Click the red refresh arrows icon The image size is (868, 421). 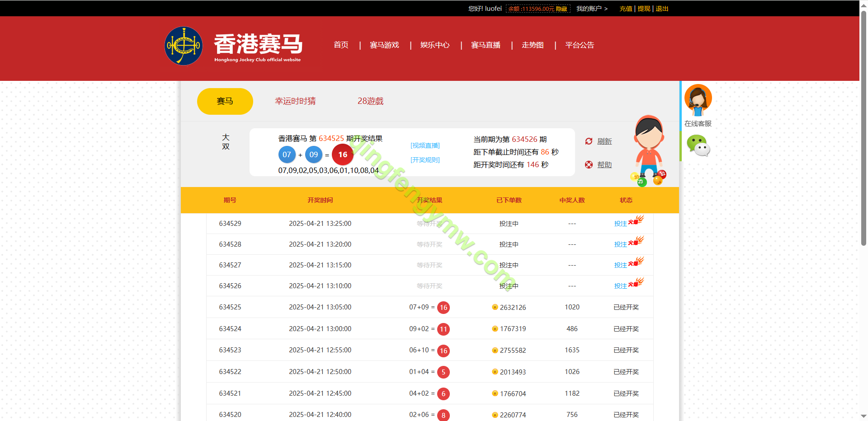[x=589, y=141]
